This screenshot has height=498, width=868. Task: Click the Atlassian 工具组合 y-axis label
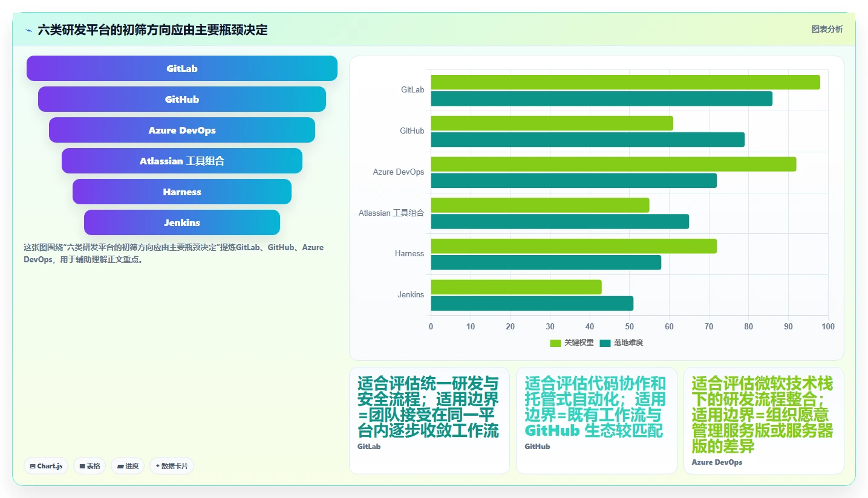(x=391, y=213)
